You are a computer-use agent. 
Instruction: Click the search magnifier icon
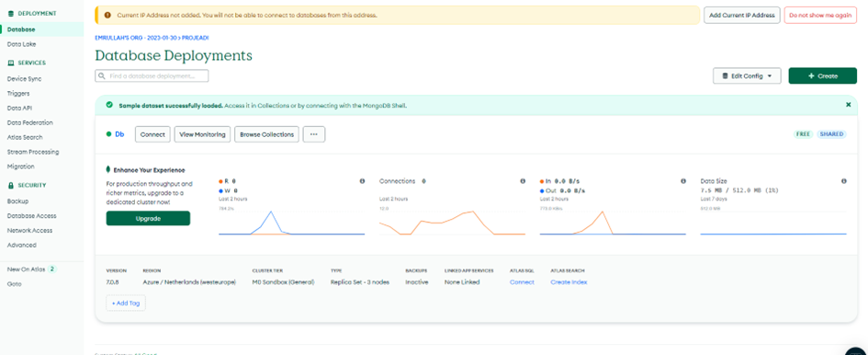tap(102, 76)
